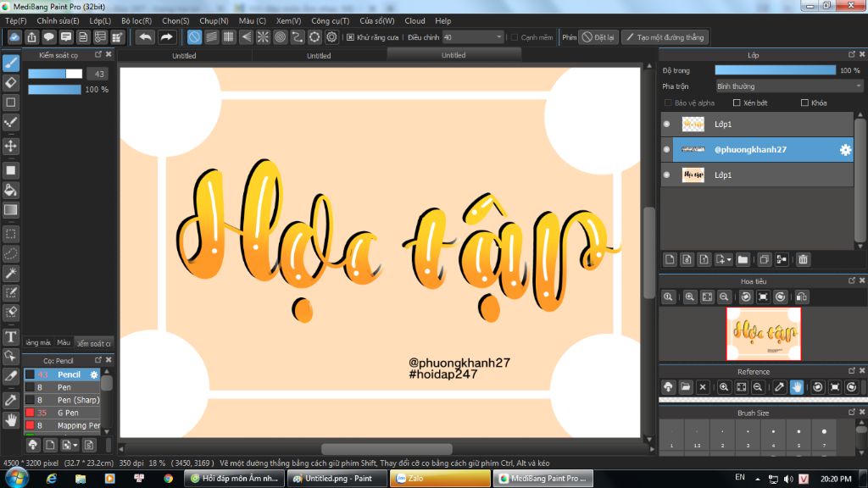Open the Bộ lọc(R) menu
Viewport: 868px width, 488px height.
136,20
